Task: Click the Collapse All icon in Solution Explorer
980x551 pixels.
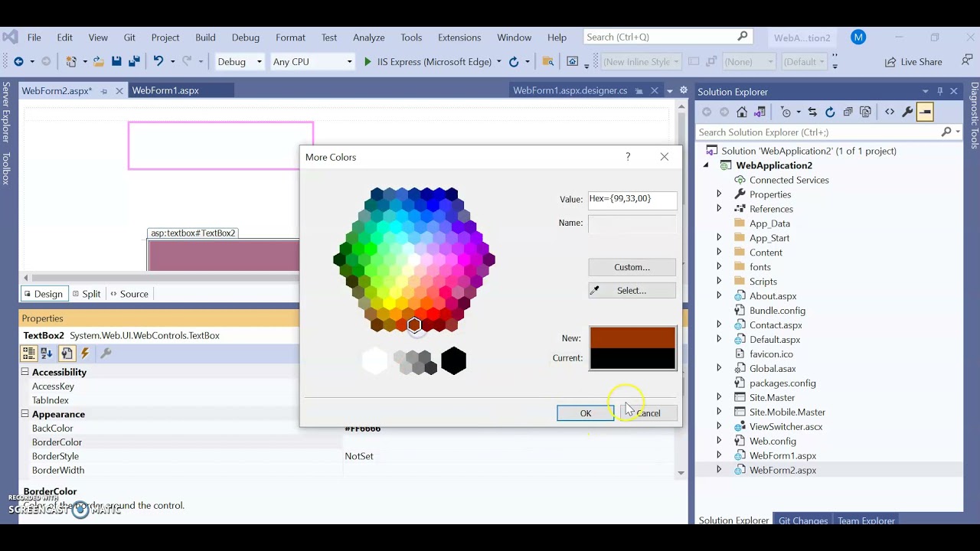Action: [848, 112]
